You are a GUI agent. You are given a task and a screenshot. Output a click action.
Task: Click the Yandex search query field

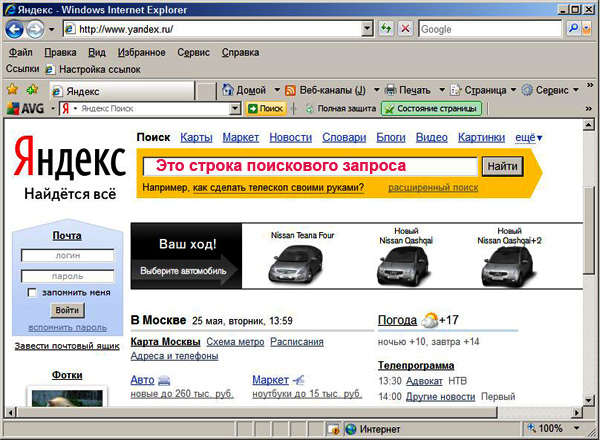[310, 166]
